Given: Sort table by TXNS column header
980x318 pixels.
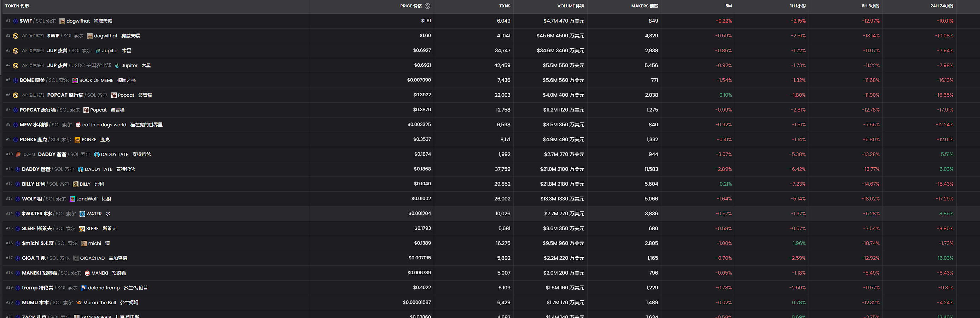Looking at the screenshot, I should [504, 6].
